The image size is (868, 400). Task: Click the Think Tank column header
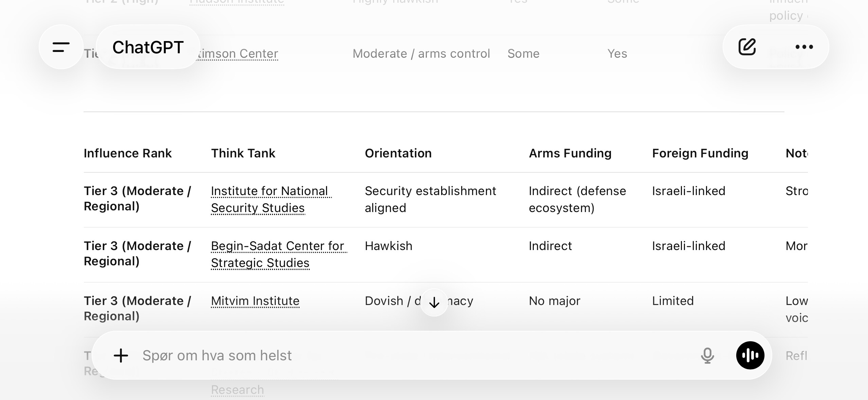[x=243, y=153]
